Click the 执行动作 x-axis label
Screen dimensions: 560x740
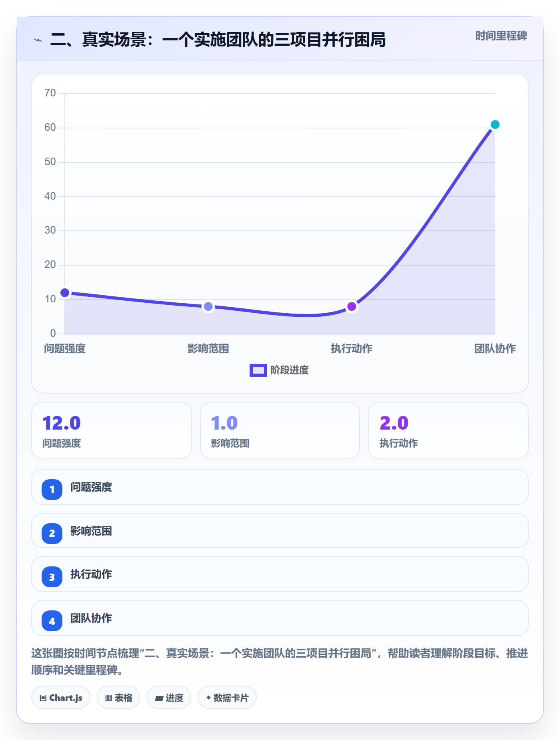click(352, 349)
